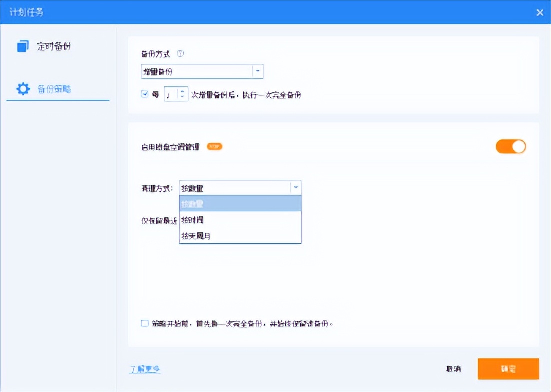Increase the incremental backup count stepper
The width and height of the screenshot is (551, 392).
(183, 91)
